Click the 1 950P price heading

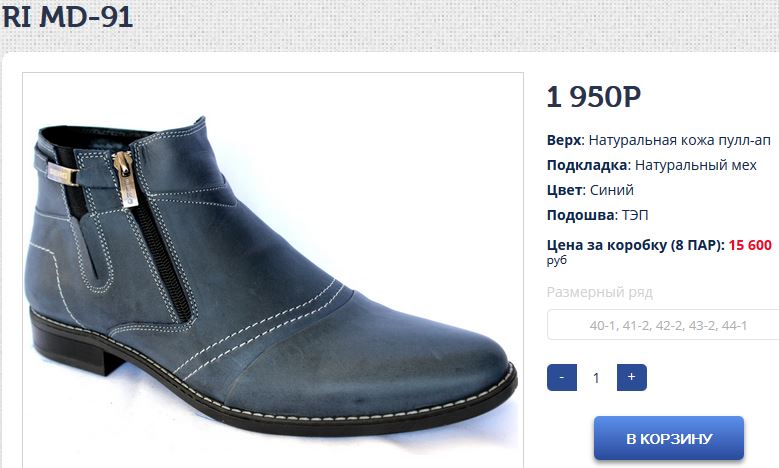[594, 97]
